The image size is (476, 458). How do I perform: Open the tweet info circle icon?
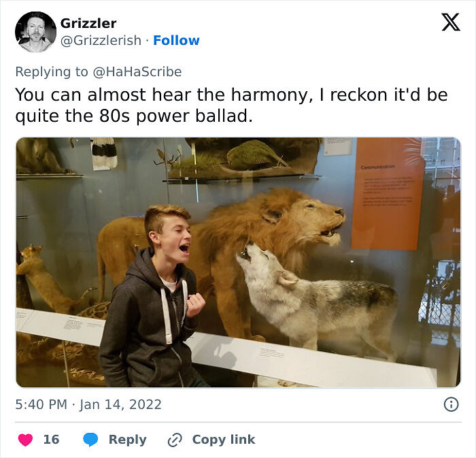(x=451, y=404)
